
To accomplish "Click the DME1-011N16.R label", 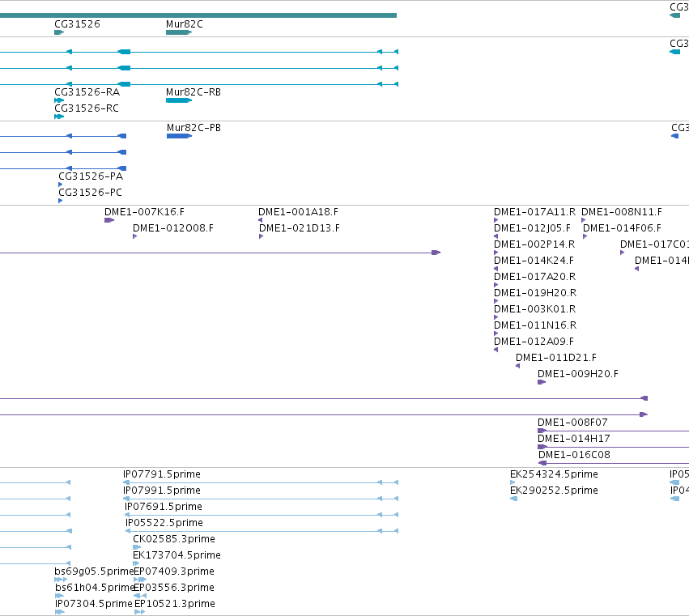I will pos(535,326).
